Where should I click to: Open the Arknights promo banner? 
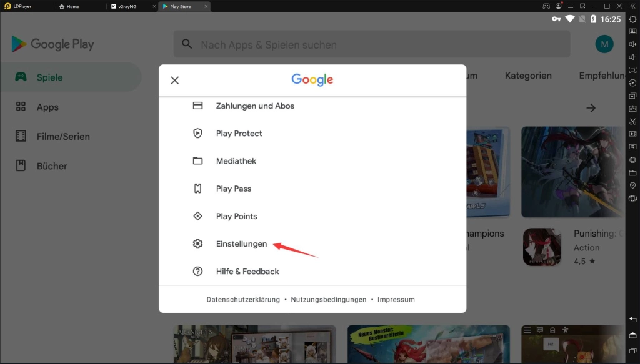255,344
